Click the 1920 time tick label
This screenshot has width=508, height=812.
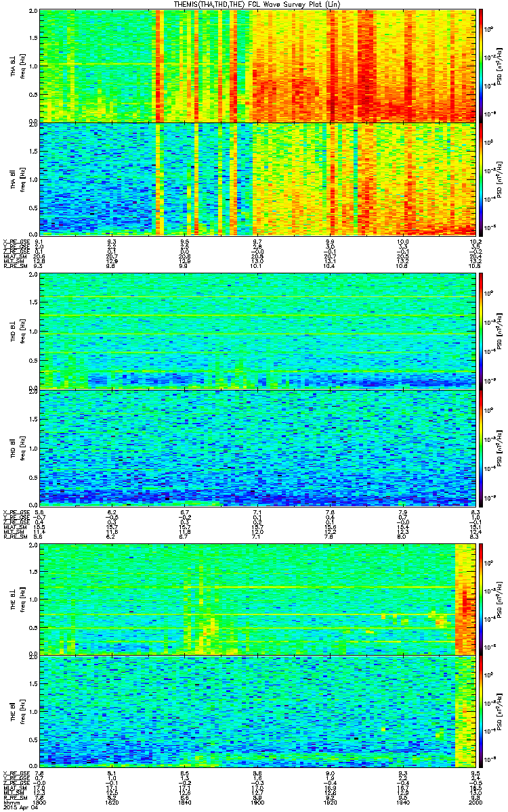tap(331, 802)
